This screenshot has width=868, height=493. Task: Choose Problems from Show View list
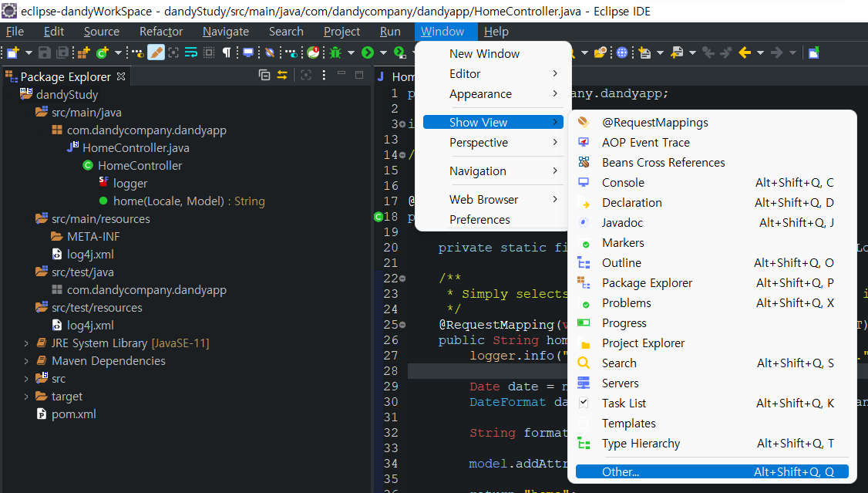(712, 303)
